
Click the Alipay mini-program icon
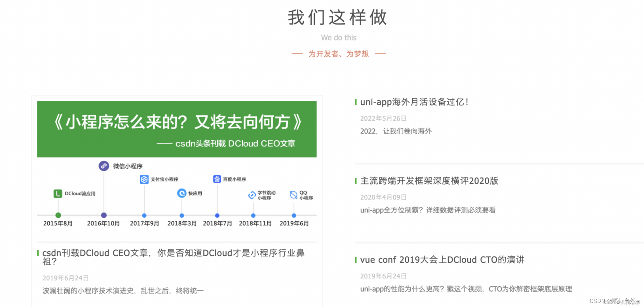[x=144, y=179]
